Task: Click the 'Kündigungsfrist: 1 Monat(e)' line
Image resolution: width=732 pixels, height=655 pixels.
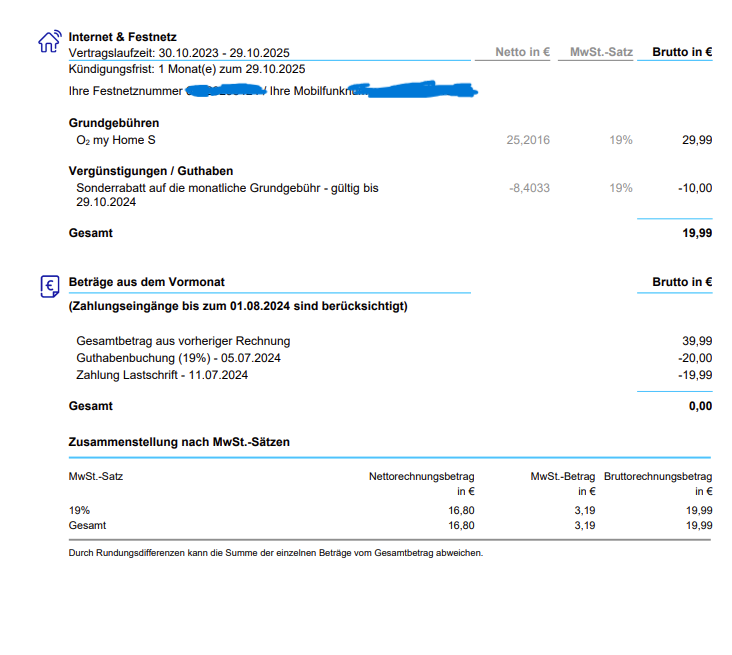Action: (187, 69)
